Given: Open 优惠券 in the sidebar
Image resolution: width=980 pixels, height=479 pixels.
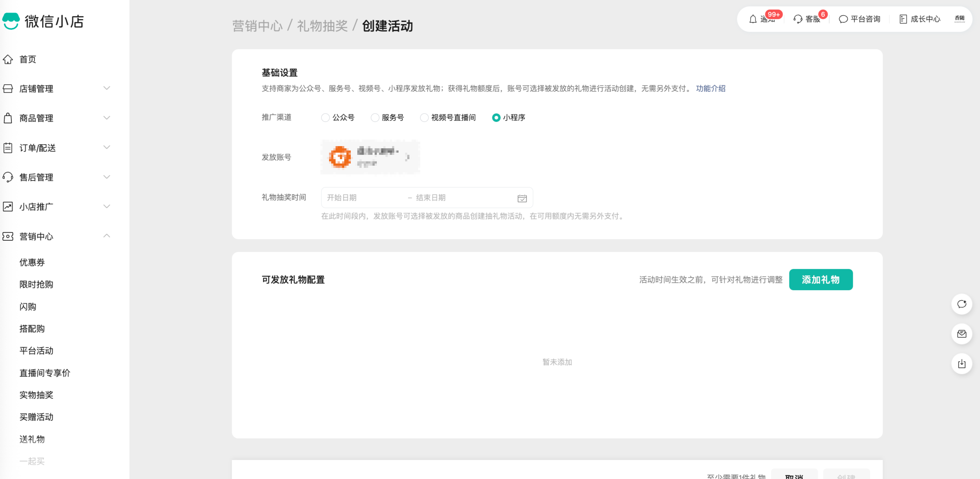Looking at the screenshot, I should pos(32,262).
